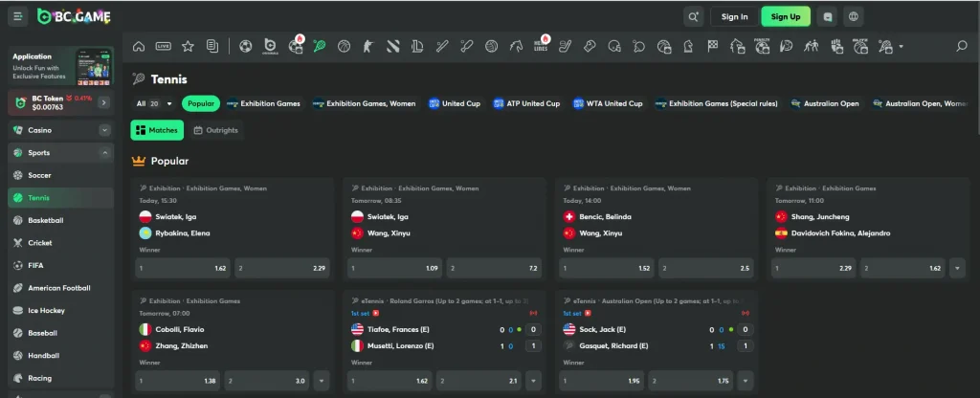Click the Sign Up button

tap(786, 16)
